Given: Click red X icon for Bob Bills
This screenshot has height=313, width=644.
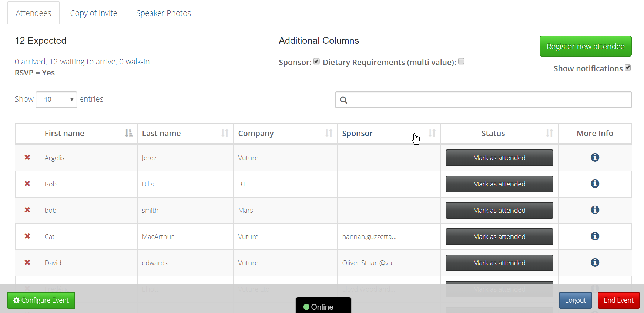Looking at the screenshot, I should (x=27, y=184).
